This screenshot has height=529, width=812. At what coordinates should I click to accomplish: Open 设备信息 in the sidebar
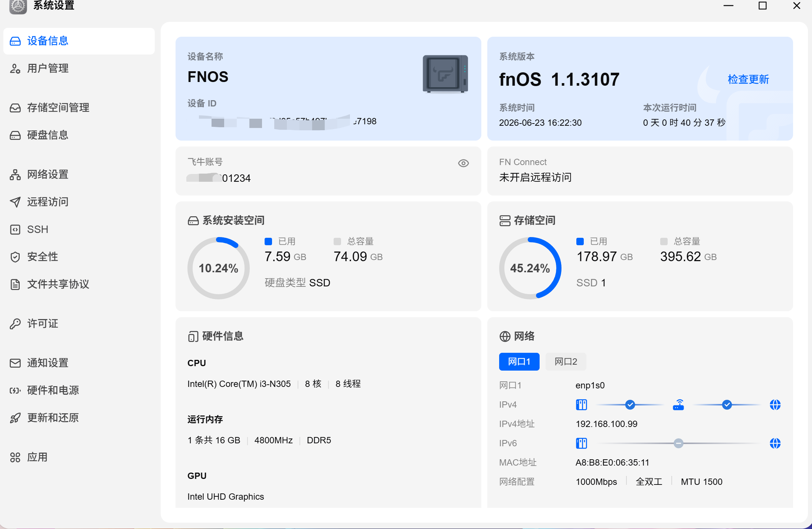coord(79,41)
